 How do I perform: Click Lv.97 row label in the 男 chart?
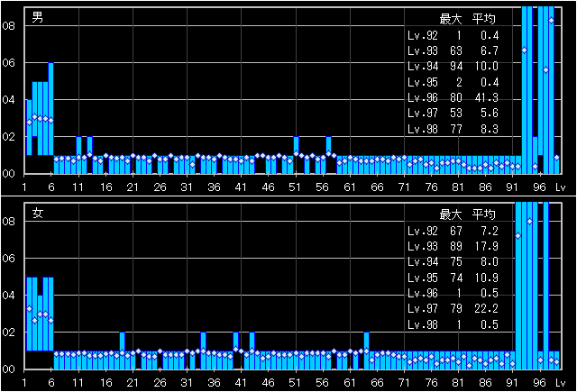(x=423, y=114)
